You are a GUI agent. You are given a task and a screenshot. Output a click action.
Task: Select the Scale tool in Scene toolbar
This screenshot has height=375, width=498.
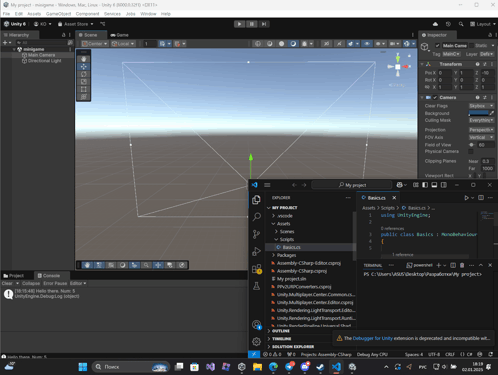(84, 82)
